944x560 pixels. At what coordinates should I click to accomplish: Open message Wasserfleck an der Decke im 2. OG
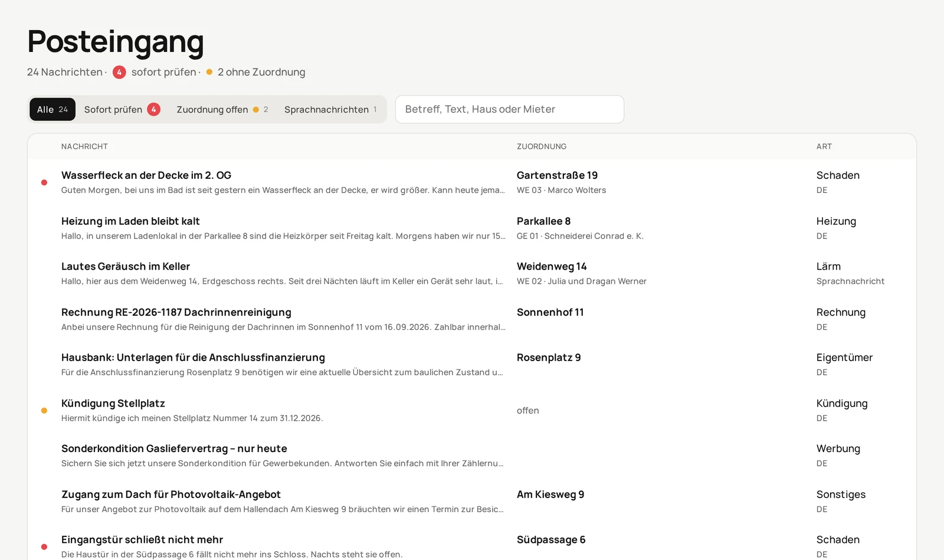pyautogui.click(x=146, y=175)
